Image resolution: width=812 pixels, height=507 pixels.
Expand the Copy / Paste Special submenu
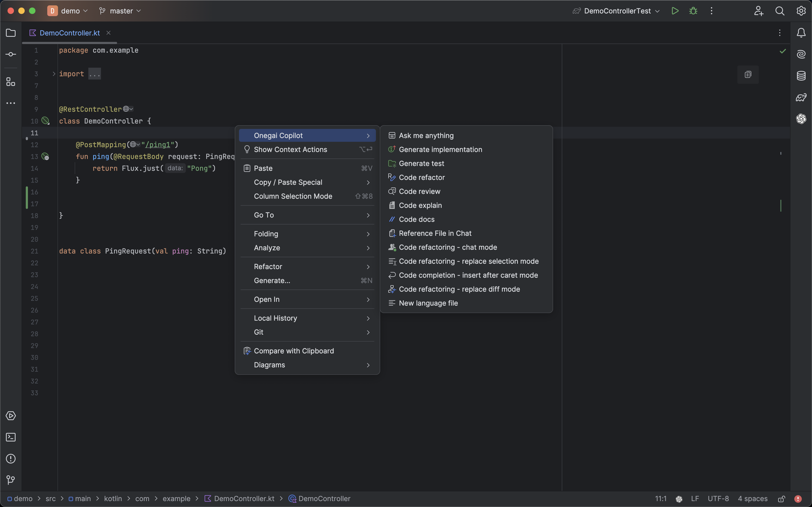click(307, 182)
